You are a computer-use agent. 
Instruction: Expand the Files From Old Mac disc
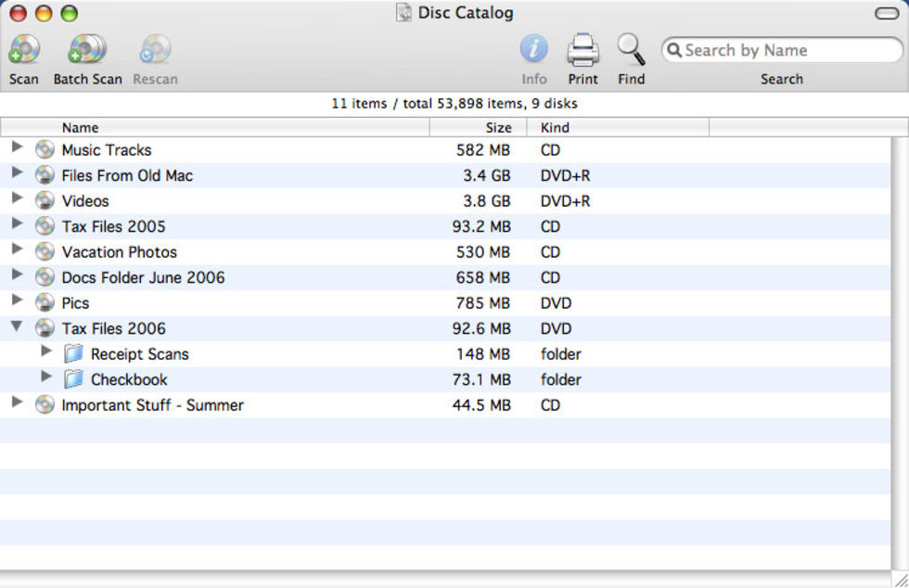(x=17, y=173)
